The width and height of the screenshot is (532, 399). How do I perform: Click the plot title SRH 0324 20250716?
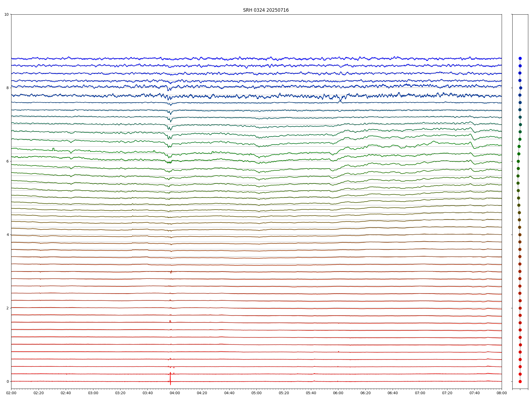click(266, 10)
